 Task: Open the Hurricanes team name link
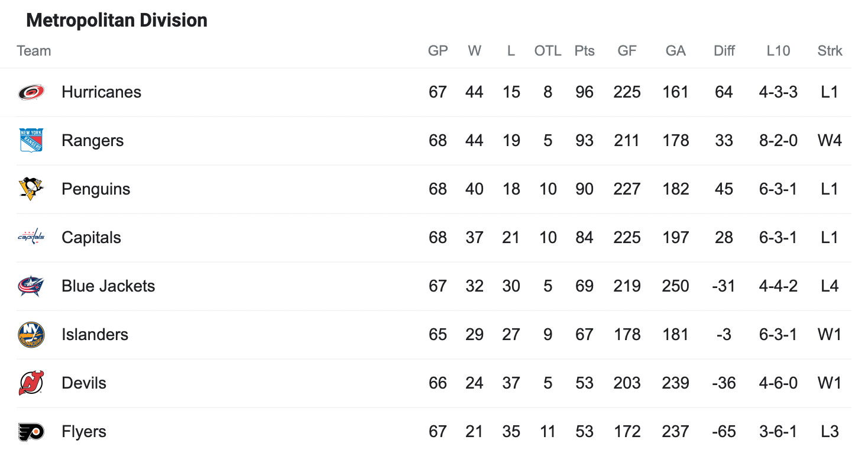[101, 92]
